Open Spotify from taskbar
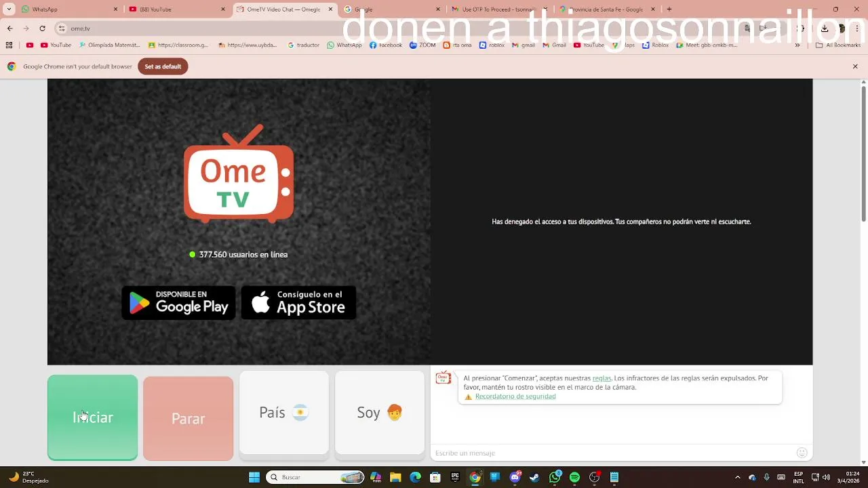The height and width of the screenshot is (488, 868). tap(574, 477)
